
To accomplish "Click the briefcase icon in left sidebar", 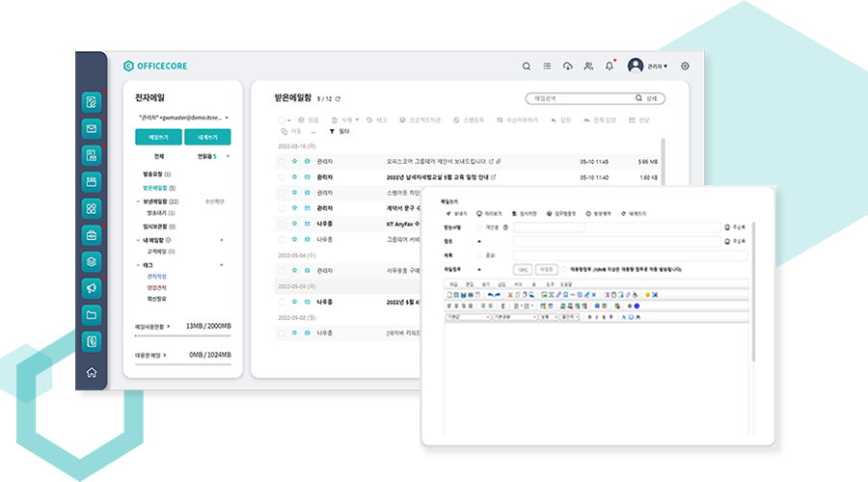I will (92, 234).
